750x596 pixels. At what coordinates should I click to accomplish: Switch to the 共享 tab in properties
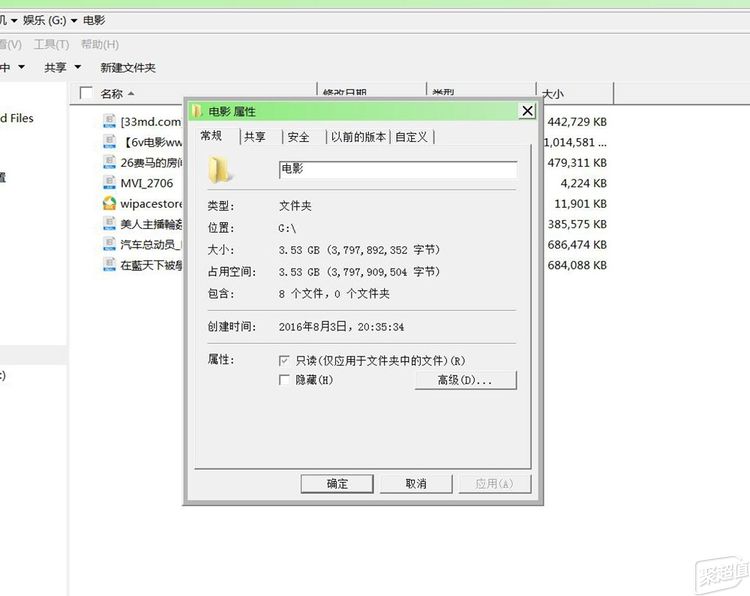[x=254, y=137]
